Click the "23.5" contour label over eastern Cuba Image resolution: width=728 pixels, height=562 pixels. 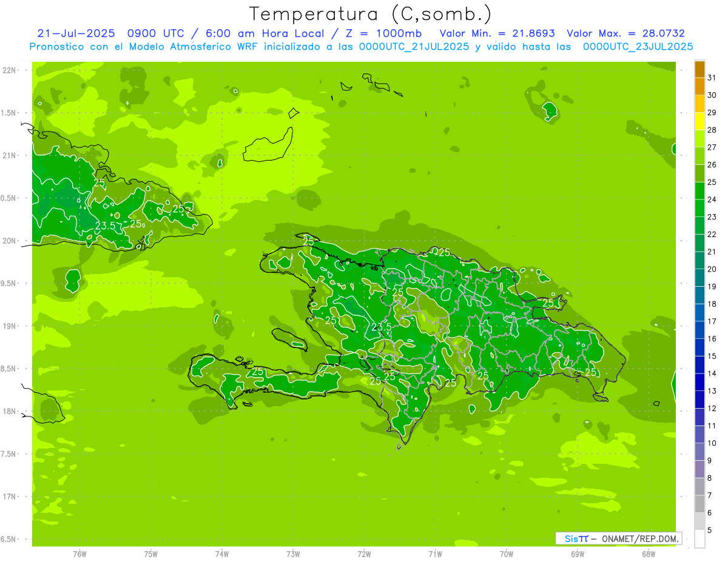(x=105, y=226)
